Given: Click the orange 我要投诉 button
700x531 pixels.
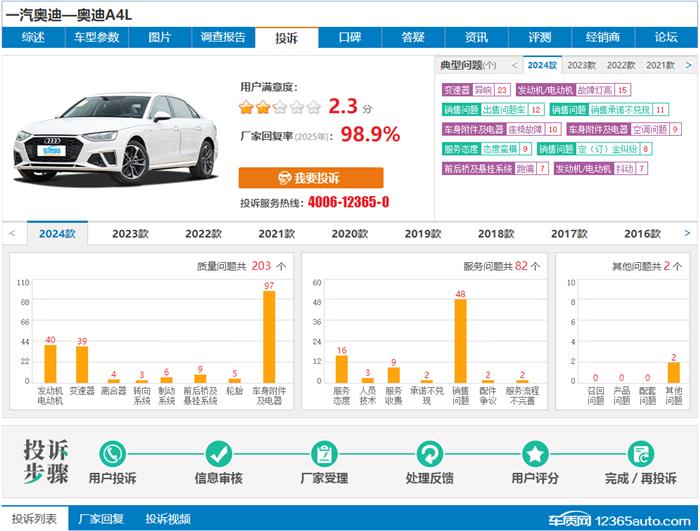Looking at the screenshot, I should tap(311, 178).
